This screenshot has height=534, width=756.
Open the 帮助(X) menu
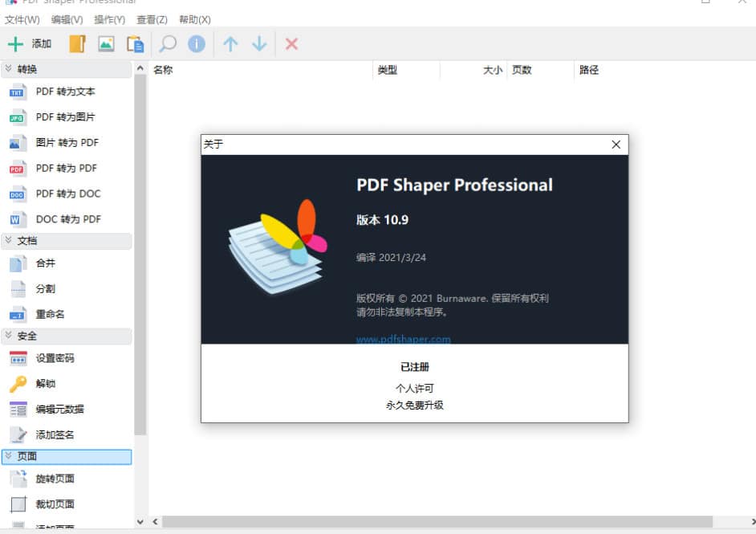pos(195,20)
